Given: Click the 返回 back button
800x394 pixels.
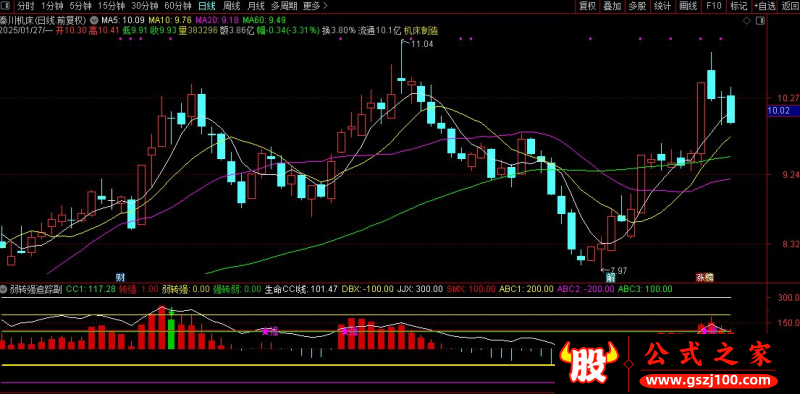Looking at the screenshot, I should [789, 6].
